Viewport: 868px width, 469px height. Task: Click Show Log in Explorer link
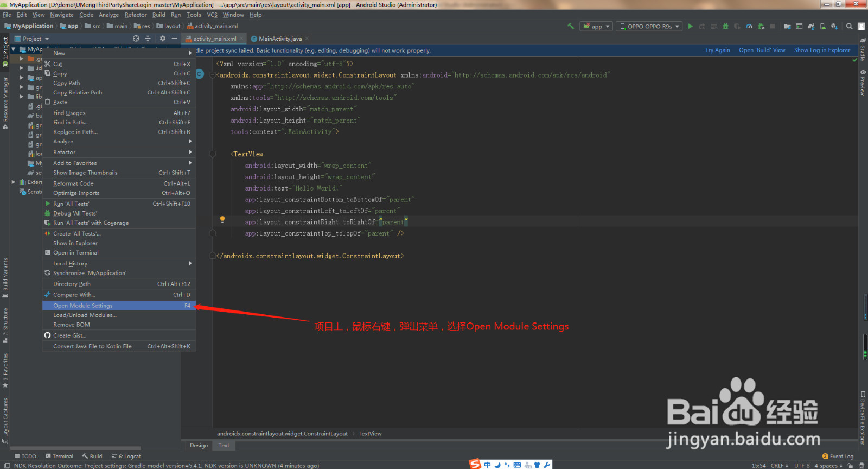[x=822, y=50]
